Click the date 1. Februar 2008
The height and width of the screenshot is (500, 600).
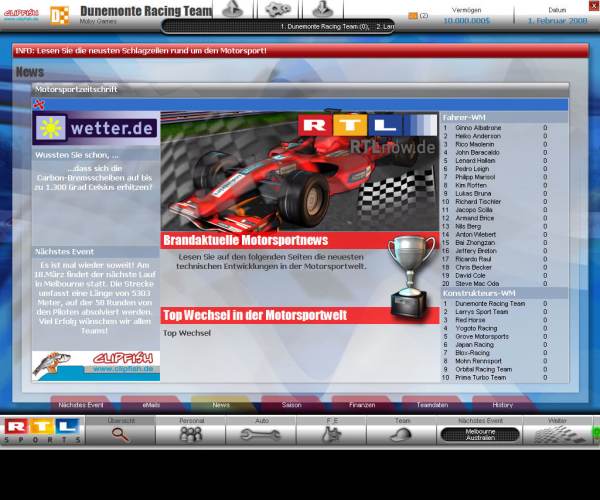[557, 21]
